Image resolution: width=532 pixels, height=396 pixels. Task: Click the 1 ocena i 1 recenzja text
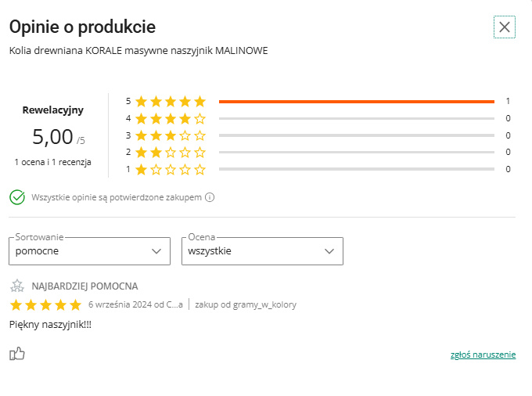point(52,162)
